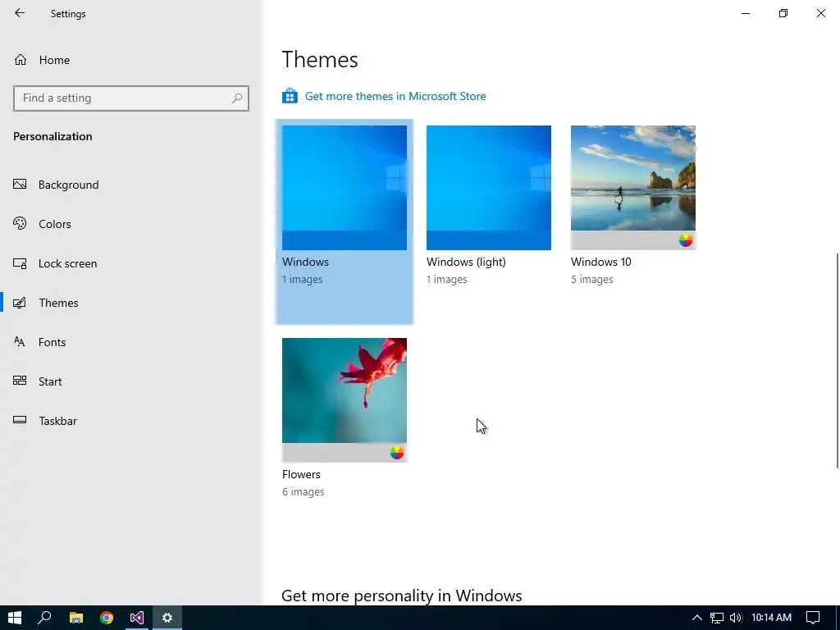
Task: Open Visual Studio from the taskbar
Action: coord(137,618)
